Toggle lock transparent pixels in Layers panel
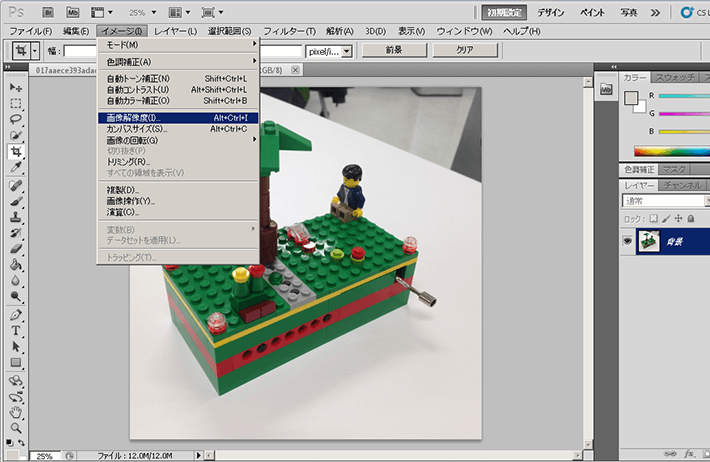Image resolution: width=710 pixels, height=462 pixels. point(655,218)
